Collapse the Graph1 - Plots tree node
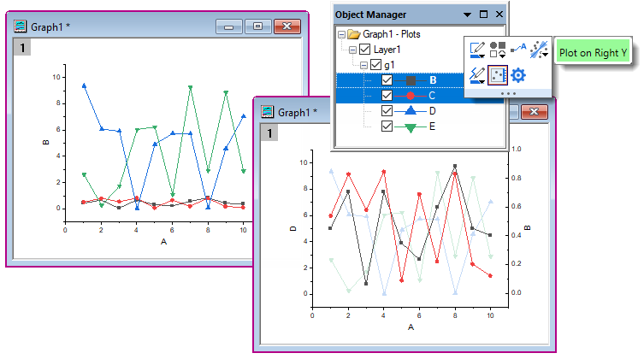The width and height of the screenshot is (644, 359). [342, 34]
